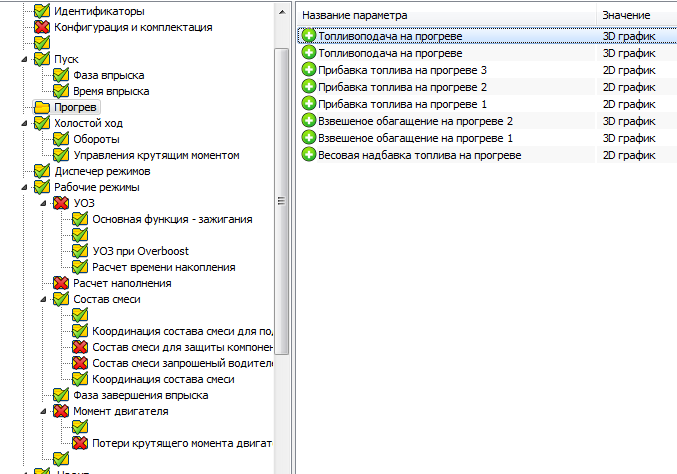Collapse the Состав смеси group
This screenshot has width=677, height=474.
click(x=44, y=299)
